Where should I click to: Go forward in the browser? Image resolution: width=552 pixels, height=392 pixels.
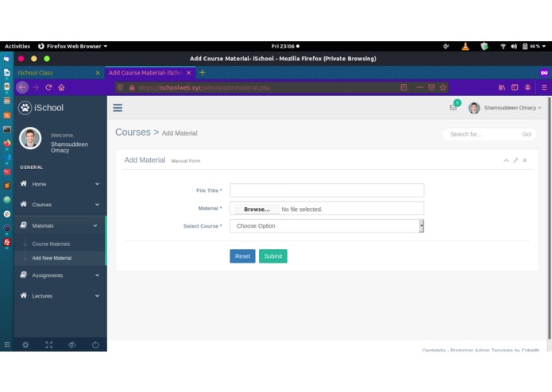pyautogui.click(x=36, y=87)
